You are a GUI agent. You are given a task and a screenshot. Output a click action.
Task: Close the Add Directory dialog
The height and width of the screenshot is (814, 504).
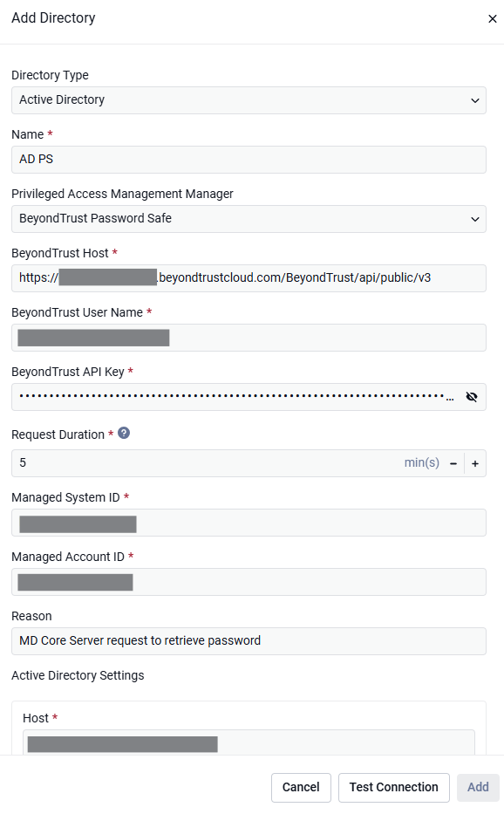tap(492, 19)
